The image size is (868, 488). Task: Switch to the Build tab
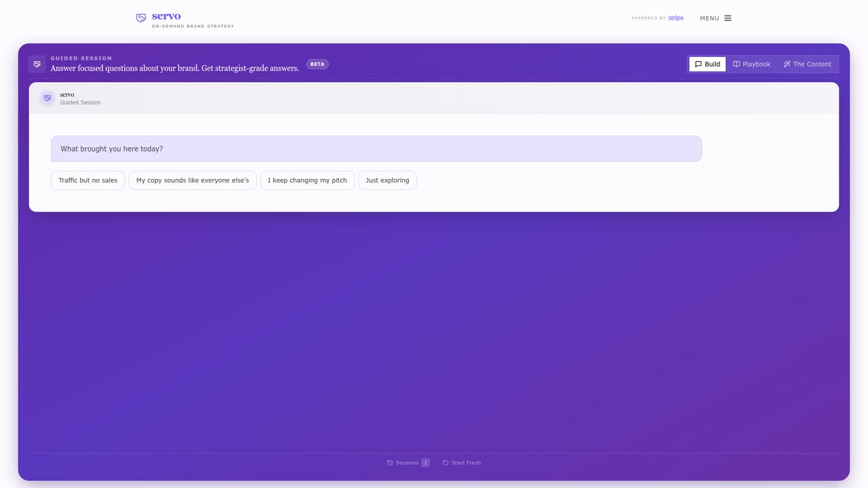click(x=707, y=64)
